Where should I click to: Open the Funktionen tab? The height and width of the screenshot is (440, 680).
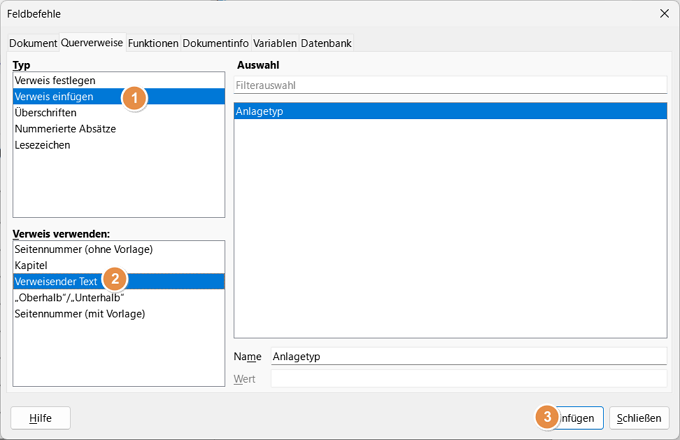[x=153, y=43]
